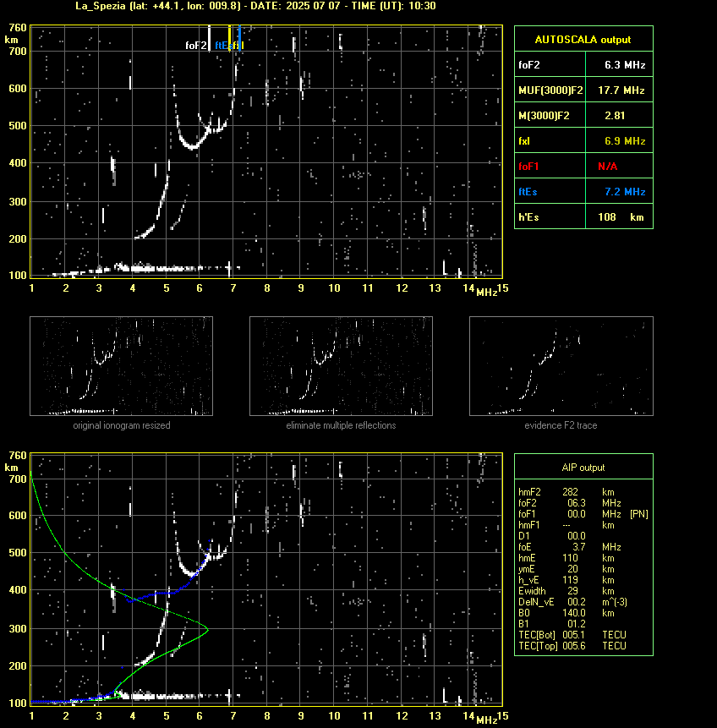Click the blue ftEs marker label on top ionogram
Viewport: 717px width, 728px height.
(x=223, y=45)
